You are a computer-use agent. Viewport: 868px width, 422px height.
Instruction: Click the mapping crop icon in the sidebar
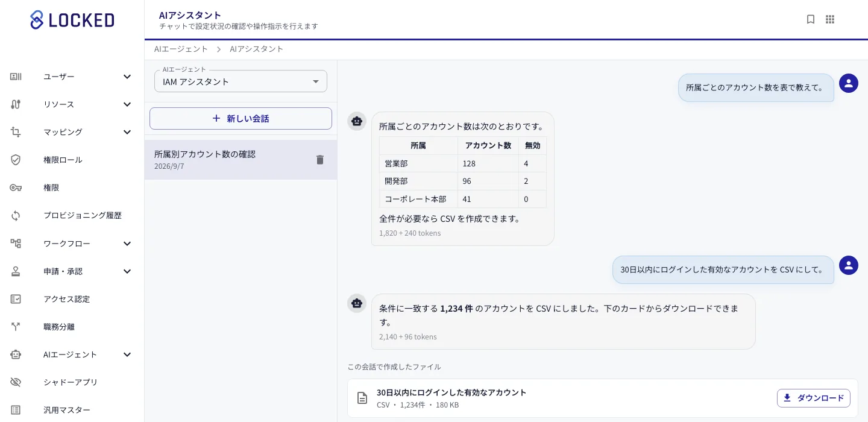(16, 132)
